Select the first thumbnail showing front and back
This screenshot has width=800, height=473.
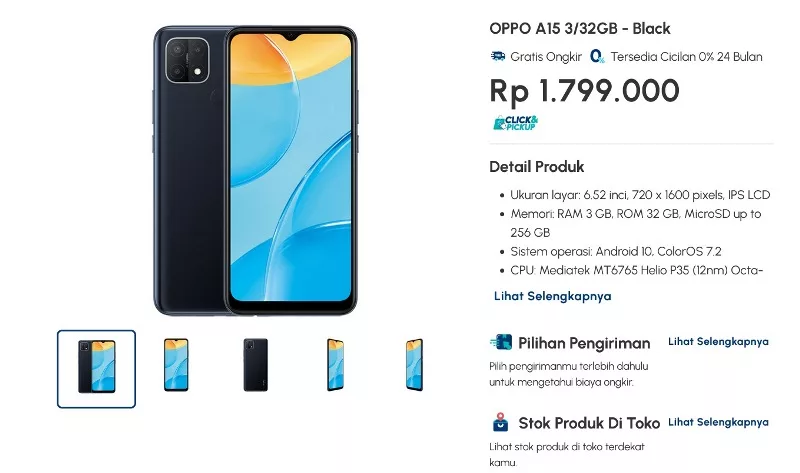click(96, 369)
